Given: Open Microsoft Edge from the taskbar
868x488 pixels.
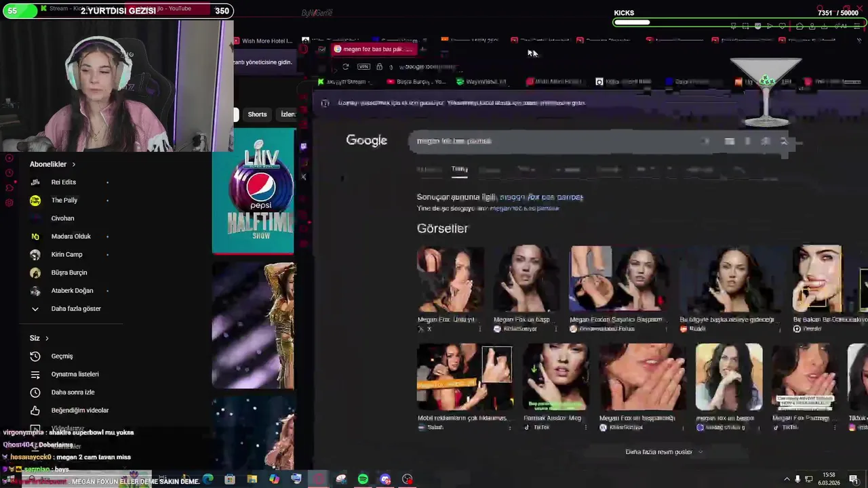Looking at the screenshot, I should coord(208,479).
